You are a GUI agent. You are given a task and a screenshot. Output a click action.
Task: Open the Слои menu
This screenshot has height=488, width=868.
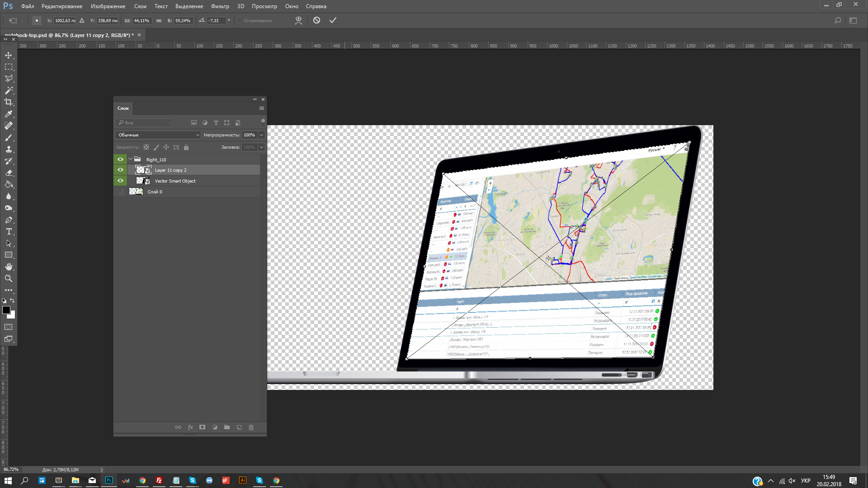[140, 6]
